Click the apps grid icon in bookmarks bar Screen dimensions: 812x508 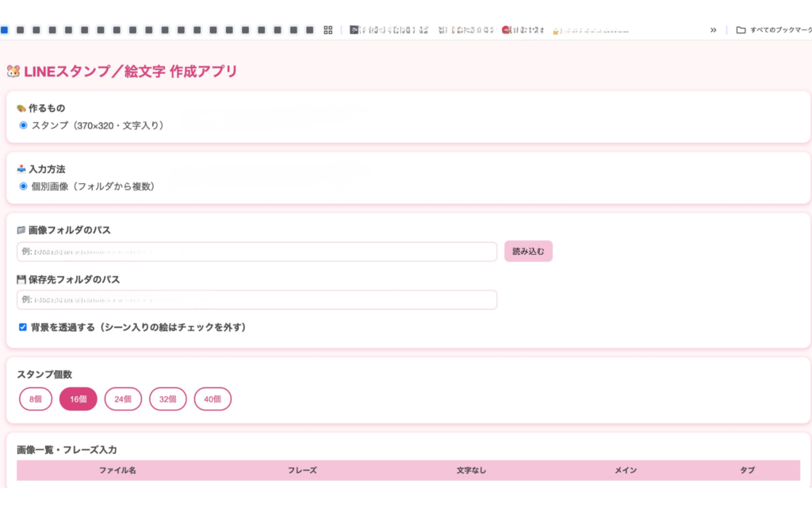[x=327, y=30]
